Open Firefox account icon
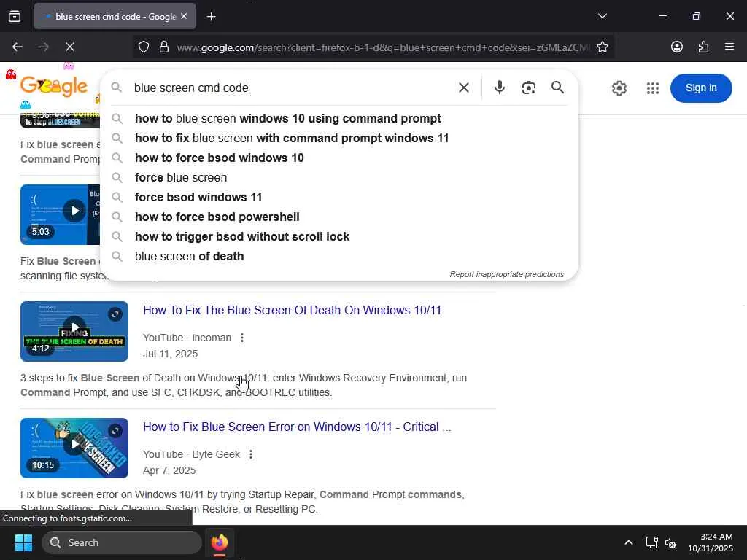747x560 pixels. tap(676, 47)
